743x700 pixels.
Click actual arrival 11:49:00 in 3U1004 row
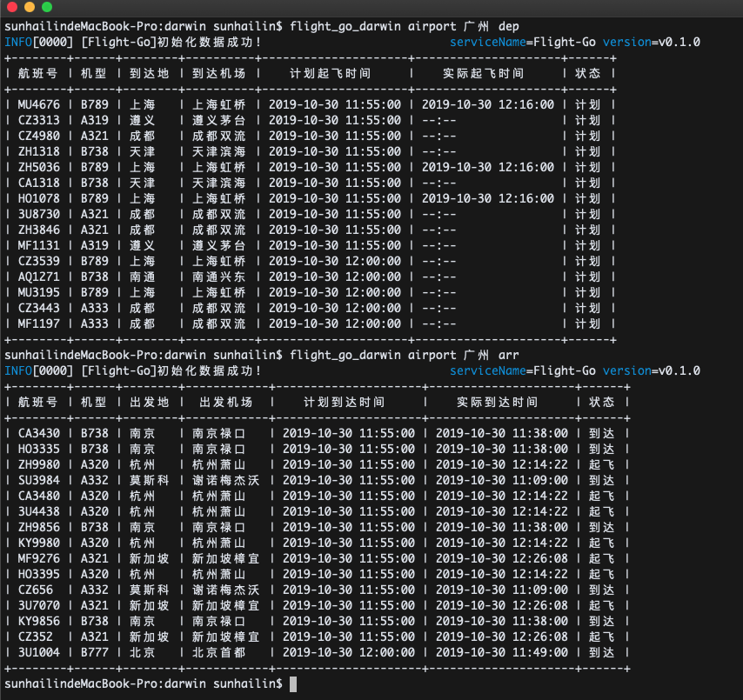(x=502, y=652)
